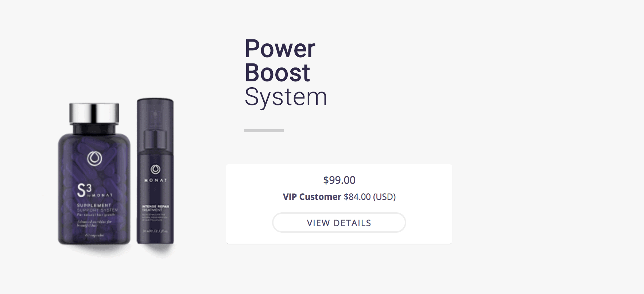Click the 'Supplement Support System' label text
The image size is (644, 294).
tap(97, 208)
